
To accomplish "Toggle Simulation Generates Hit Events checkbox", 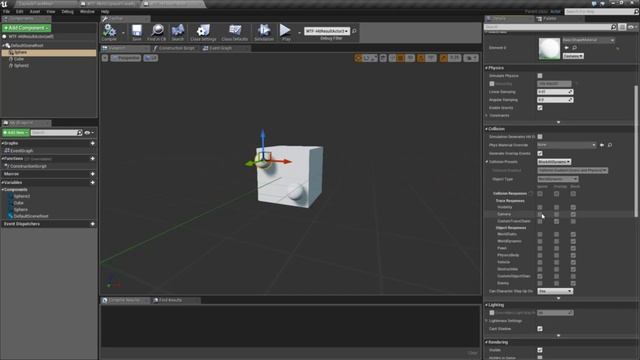I will click(540, 137).
